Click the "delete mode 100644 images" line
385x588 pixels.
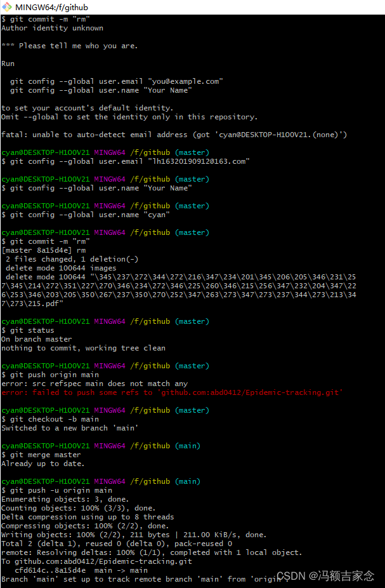[61, 268]
